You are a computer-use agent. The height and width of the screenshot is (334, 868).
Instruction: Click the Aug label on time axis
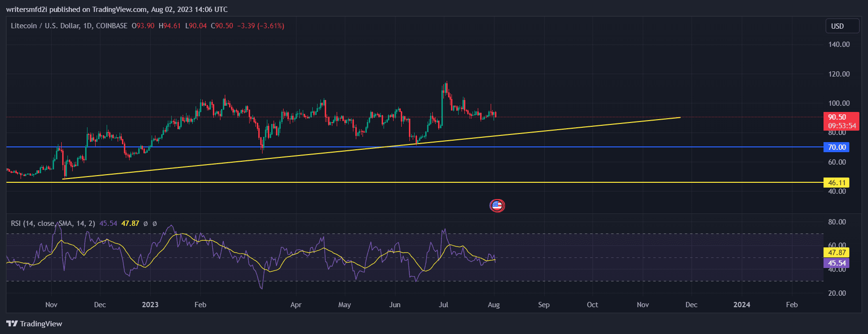click(494, 305)
